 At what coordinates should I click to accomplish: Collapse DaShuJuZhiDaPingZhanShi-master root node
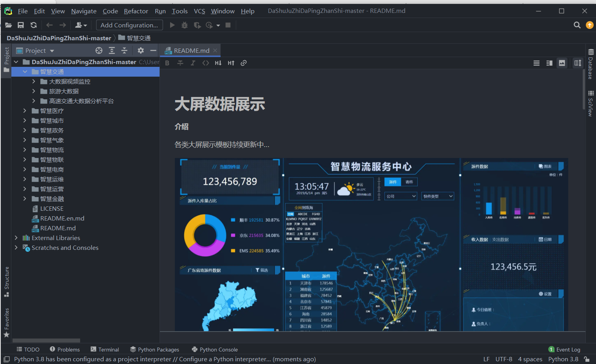(x=16, y=62)
